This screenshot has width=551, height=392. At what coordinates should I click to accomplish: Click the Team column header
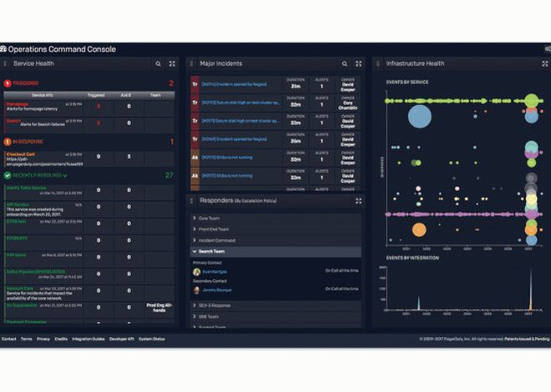click(x=155, y=95)
